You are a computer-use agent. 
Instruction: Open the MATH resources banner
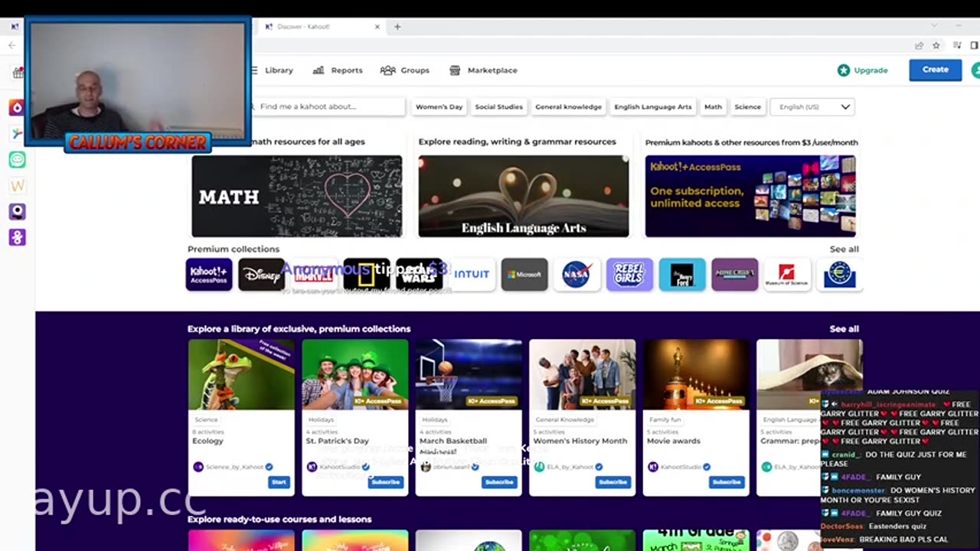point(297,197)
